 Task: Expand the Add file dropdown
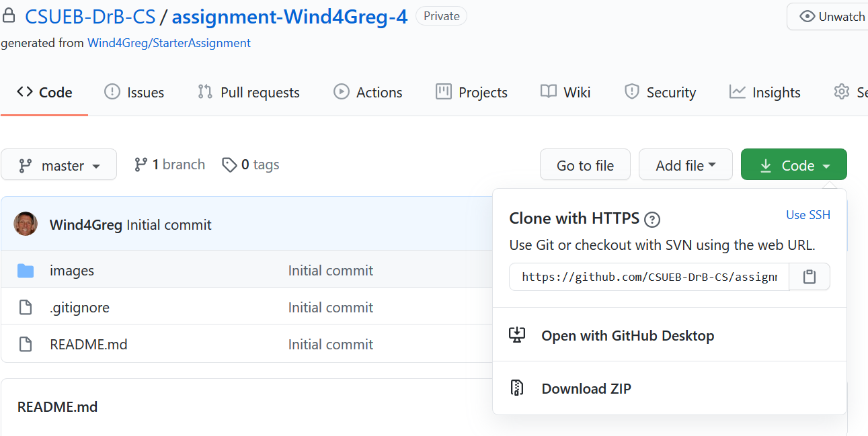pyautogui.click(x=685, y=165)
